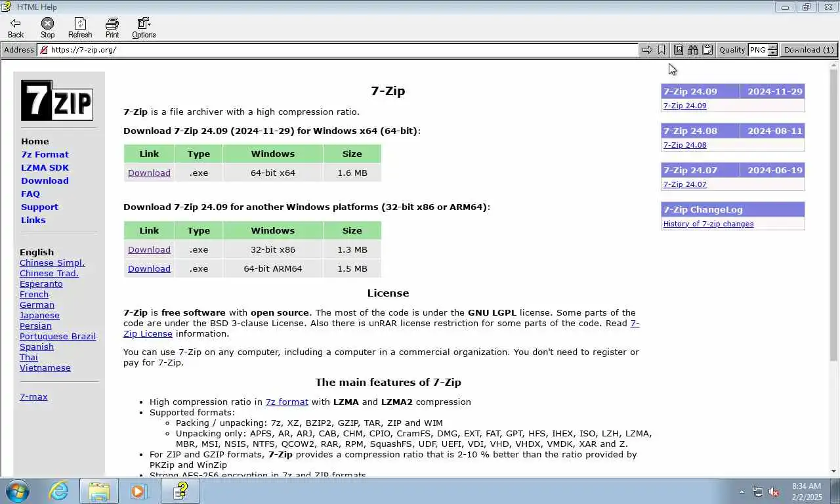Open Windows Explorer from taskbar
Screen dimensions: 840x504
99,491
